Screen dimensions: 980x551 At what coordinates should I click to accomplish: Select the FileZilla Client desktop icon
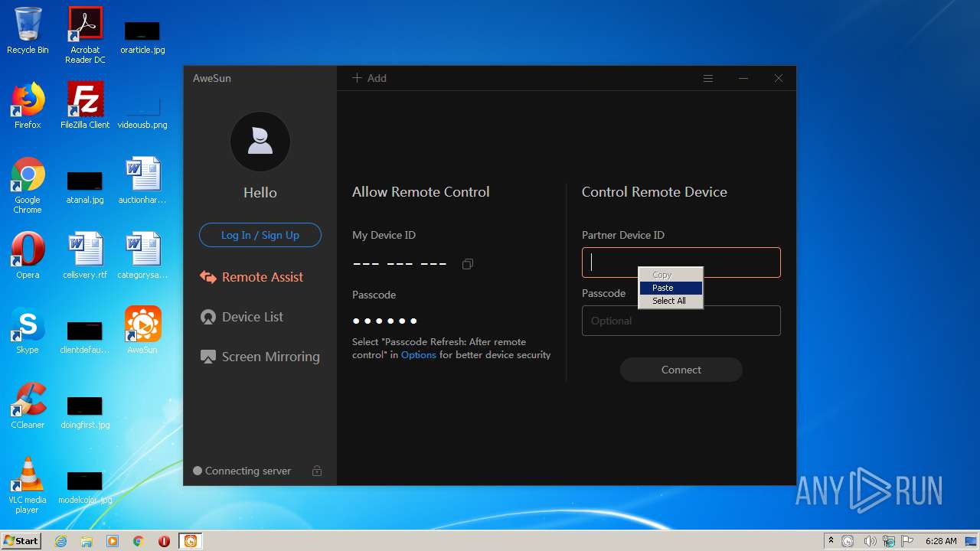tap(85, 106)
